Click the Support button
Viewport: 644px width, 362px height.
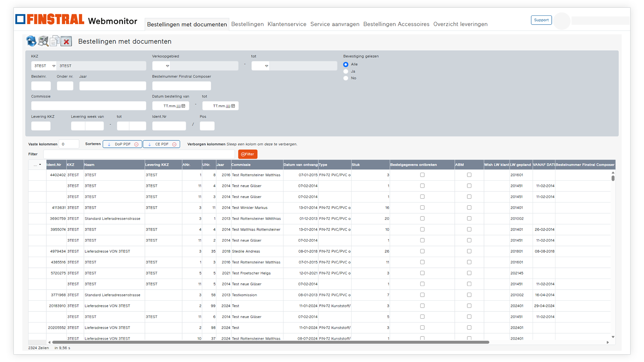(541, 20)
